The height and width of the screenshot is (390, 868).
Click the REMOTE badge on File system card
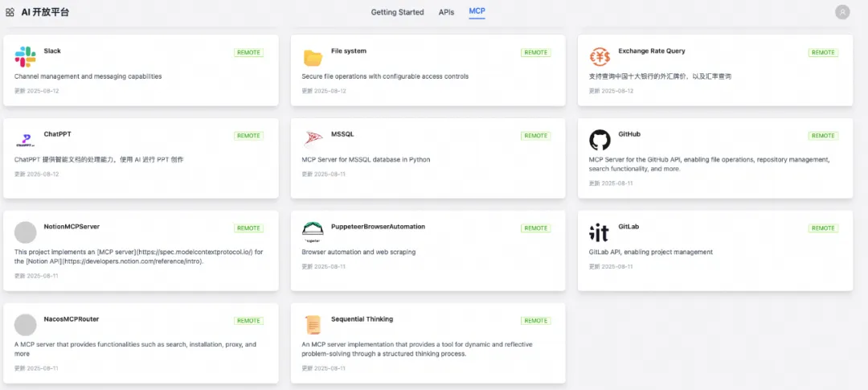536,52
